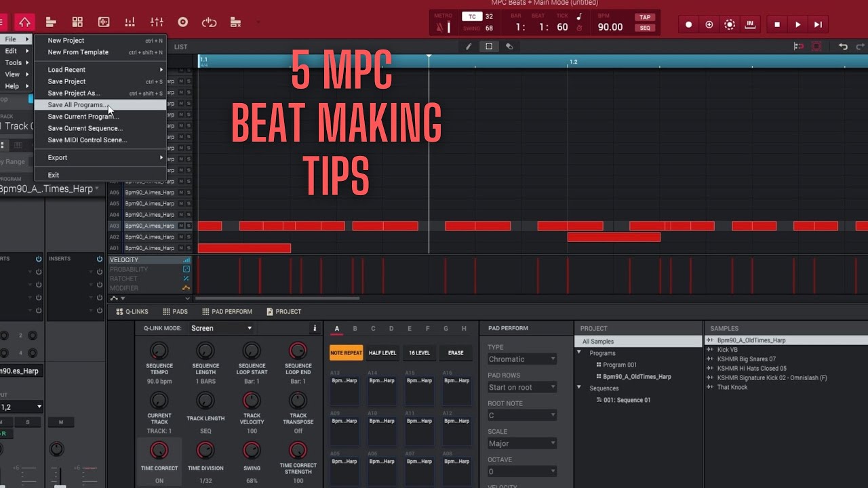868x488 pixels.
Task: Open the Type Chromatic dropdown
Action: click(x=521, y=359)
